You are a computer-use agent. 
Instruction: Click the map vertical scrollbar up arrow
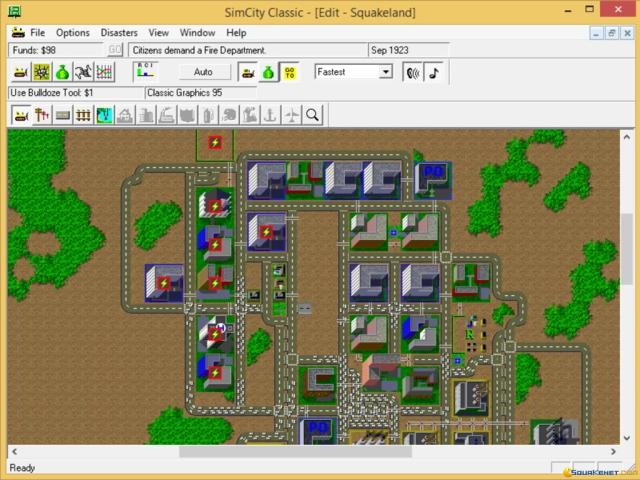click(627, 137)
